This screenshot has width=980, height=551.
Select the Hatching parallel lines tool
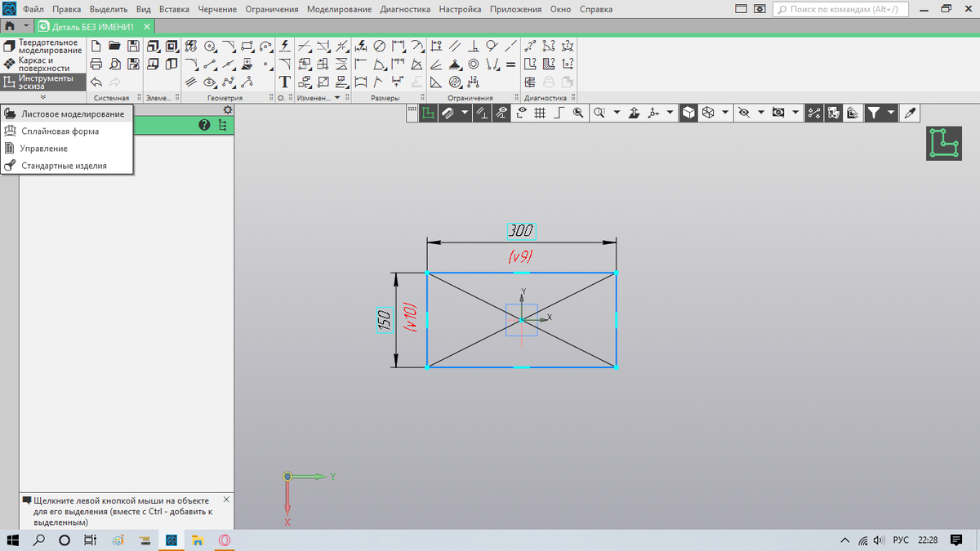click(191, 82)
